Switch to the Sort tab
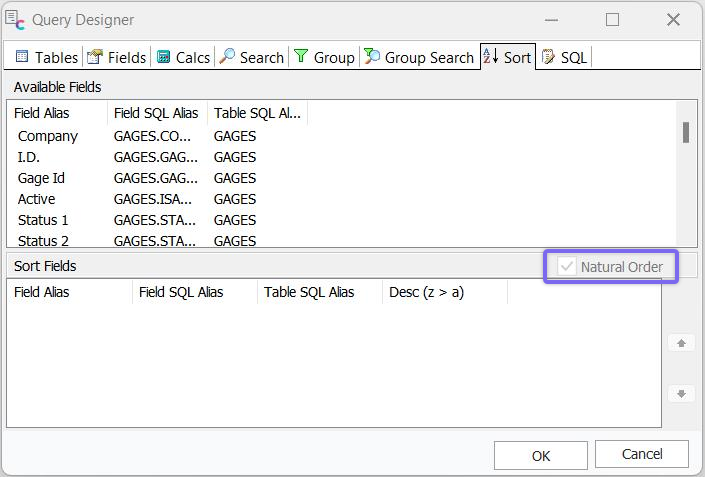Screen dimensions: 705x477 (x=508, y=57)
